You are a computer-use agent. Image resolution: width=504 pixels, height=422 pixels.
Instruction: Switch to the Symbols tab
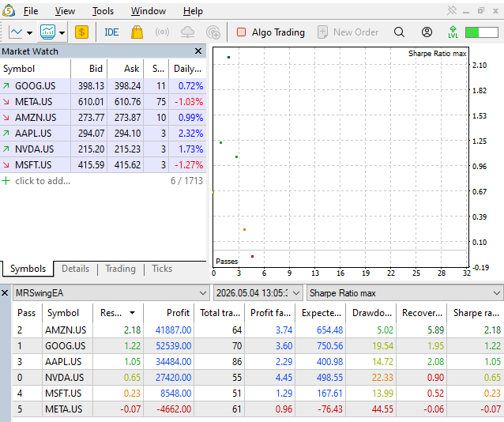28,269
